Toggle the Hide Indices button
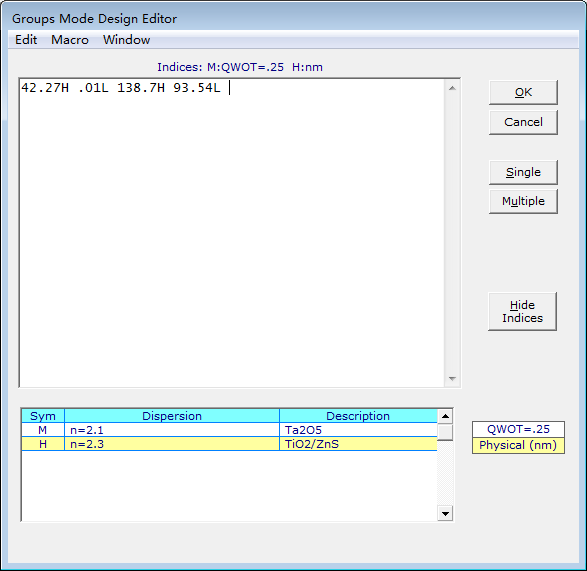Image resolution: width=587 pixels, height=571 pixels. click(522, 312)
